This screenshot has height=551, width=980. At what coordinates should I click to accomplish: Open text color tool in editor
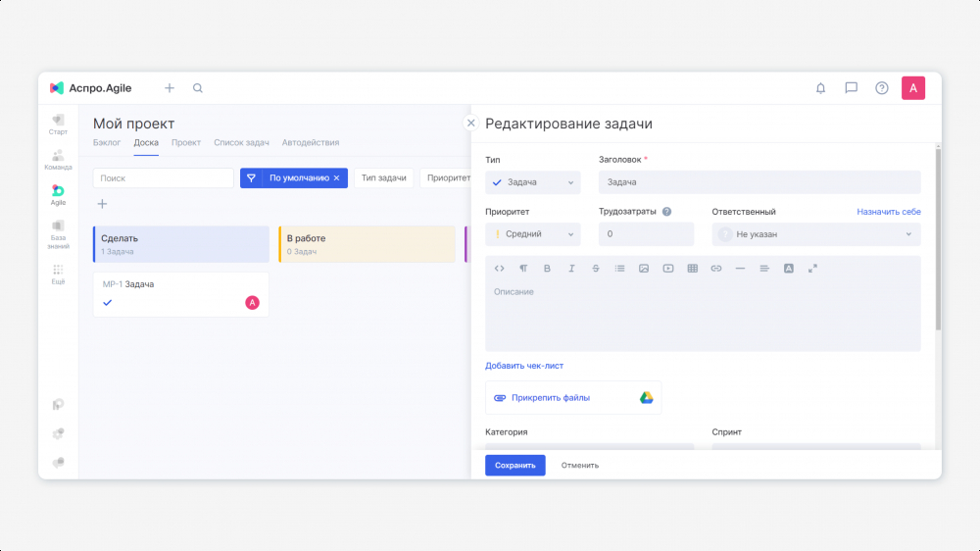[789, 269]
